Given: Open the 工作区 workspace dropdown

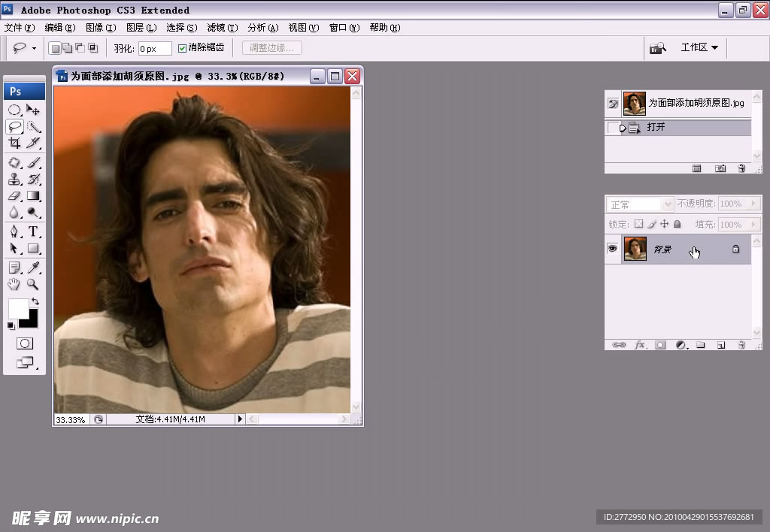Looking at the screenshot, I should [x=699, y=47].
